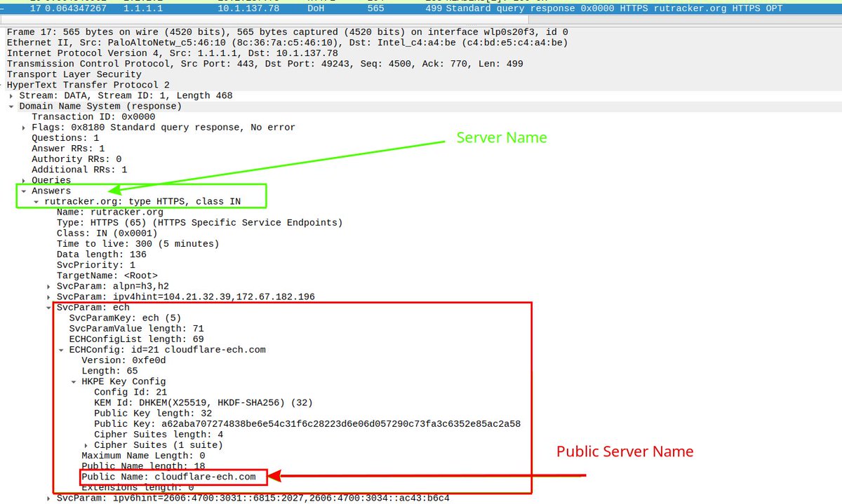Select Class: IN (0x0001) field
The height and width of the screenshot is (504, 842).
[x=107, y=233]
